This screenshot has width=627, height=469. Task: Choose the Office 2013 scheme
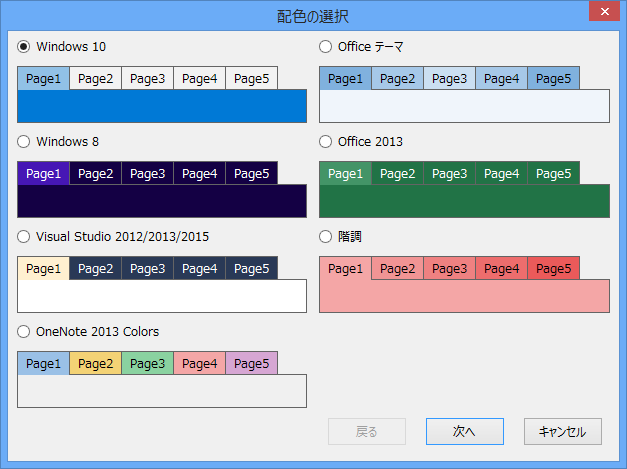pos(326,142)
